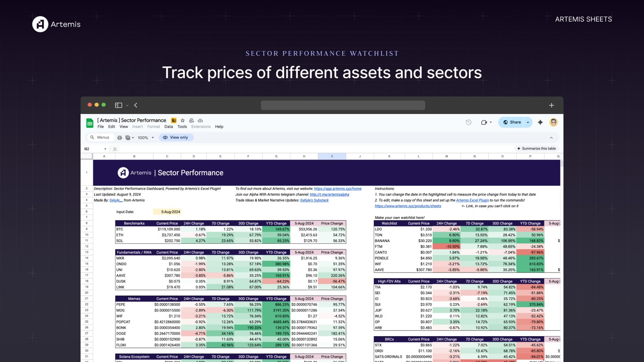Go back with the browser back arrow
The height and width of the screenshot is (362, 644).
tap(136, 105)
